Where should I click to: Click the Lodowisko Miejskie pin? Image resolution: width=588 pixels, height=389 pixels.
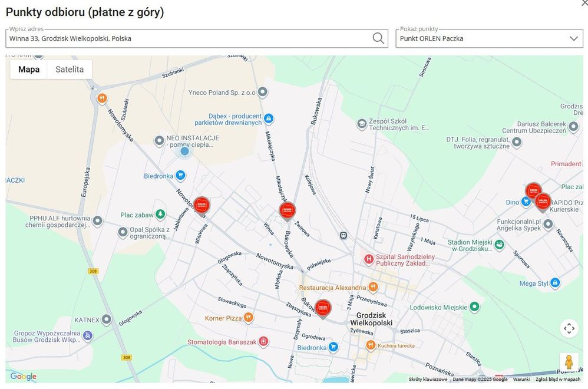point(475,307)
